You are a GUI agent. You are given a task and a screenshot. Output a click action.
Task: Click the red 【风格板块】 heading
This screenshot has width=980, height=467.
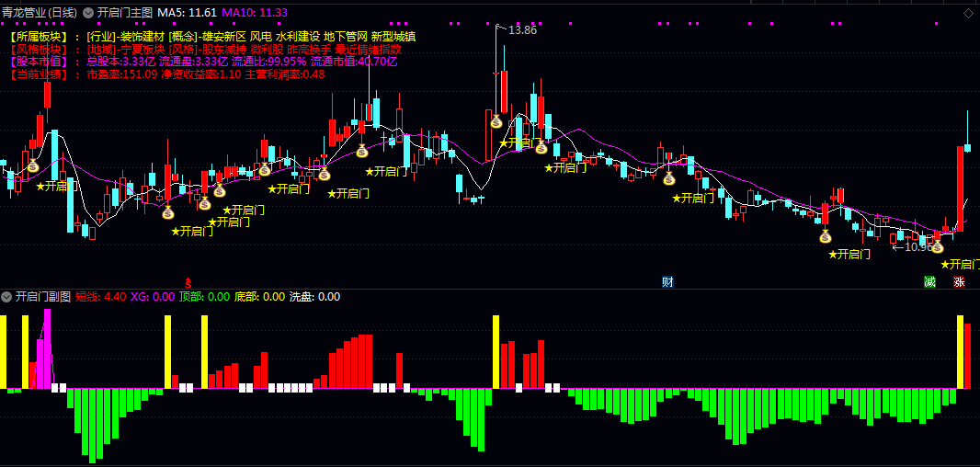click(x=39, y=50)
